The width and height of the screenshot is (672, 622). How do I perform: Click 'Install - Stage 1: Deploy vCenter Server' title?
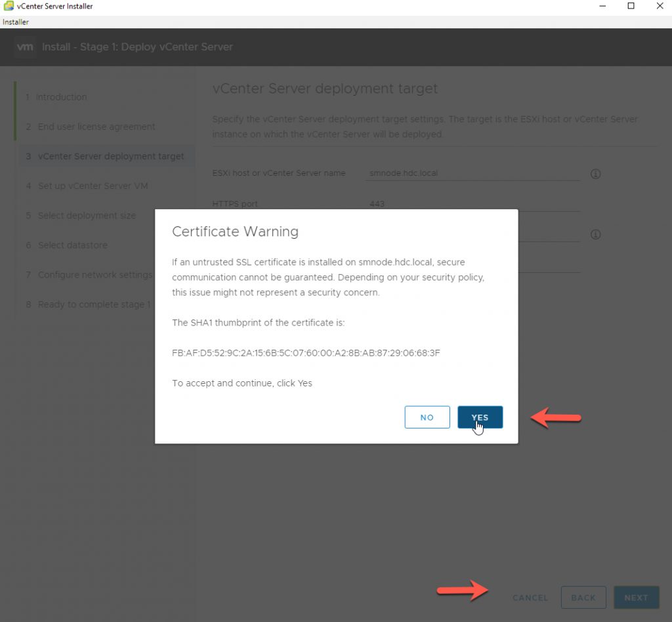point(137,47)
